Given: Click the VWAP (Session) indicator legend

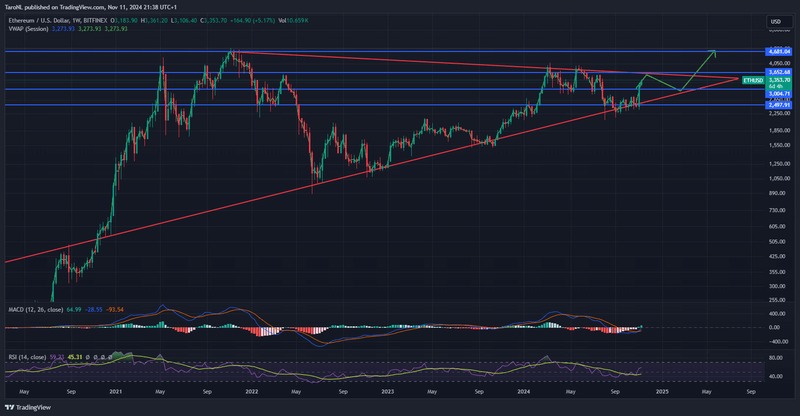Looking at the screenshot, I should [29, 29].
